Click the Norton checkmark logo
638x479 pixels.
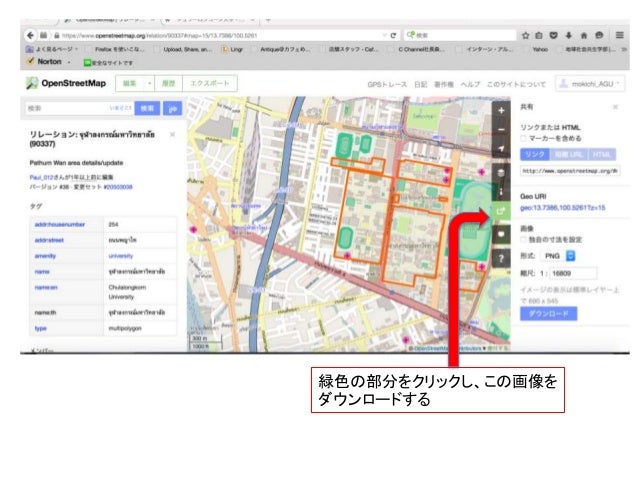point(31,61)
